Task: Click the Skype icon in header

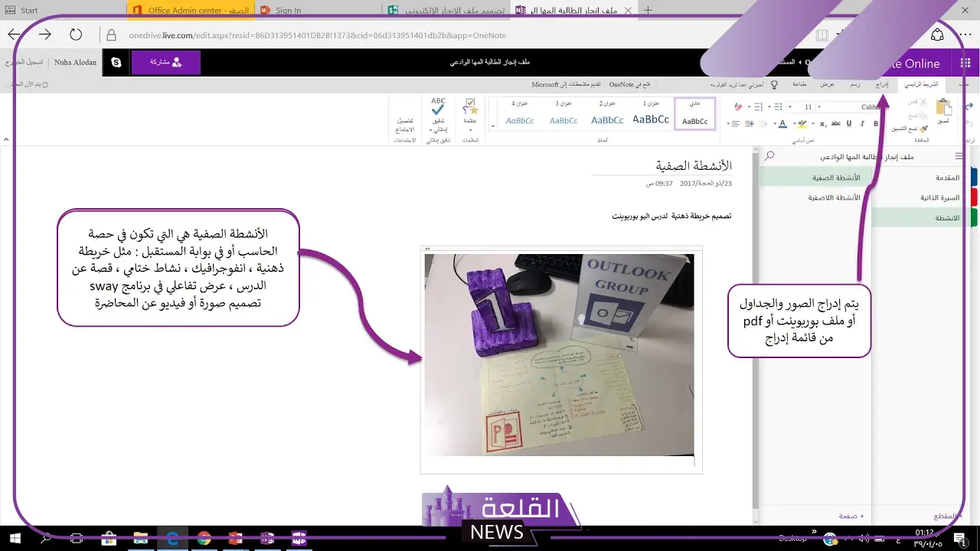Action: click(x=116, y=63)
